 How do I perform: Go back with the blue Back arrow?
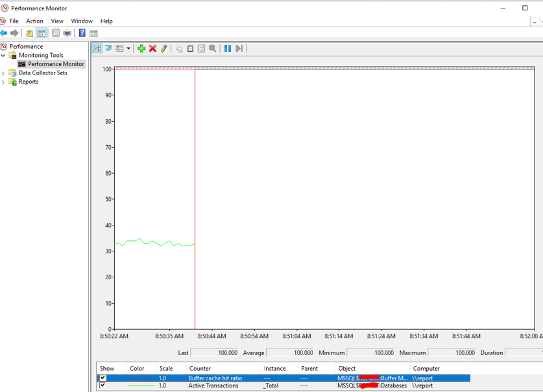point(4,33)
